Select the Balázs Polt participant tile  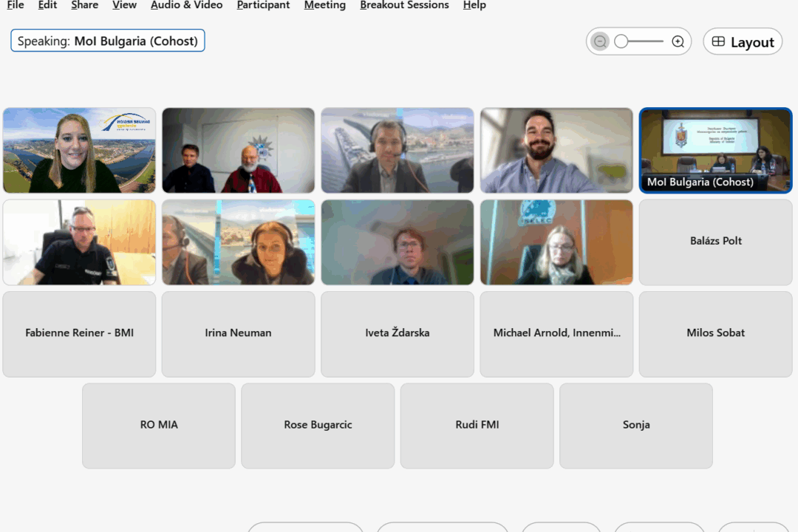[x=715, y=242]
